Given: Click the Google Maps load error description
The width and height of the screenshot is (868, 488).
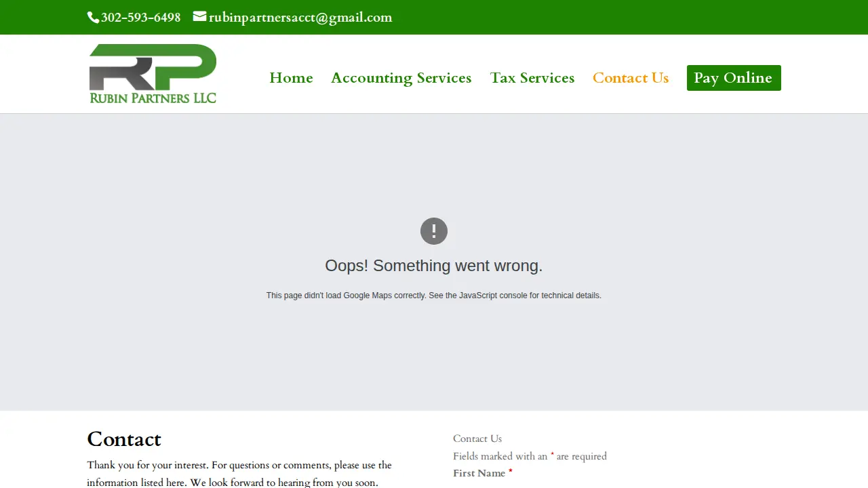Looking at the screenshot, I should (x=434, y=296).
